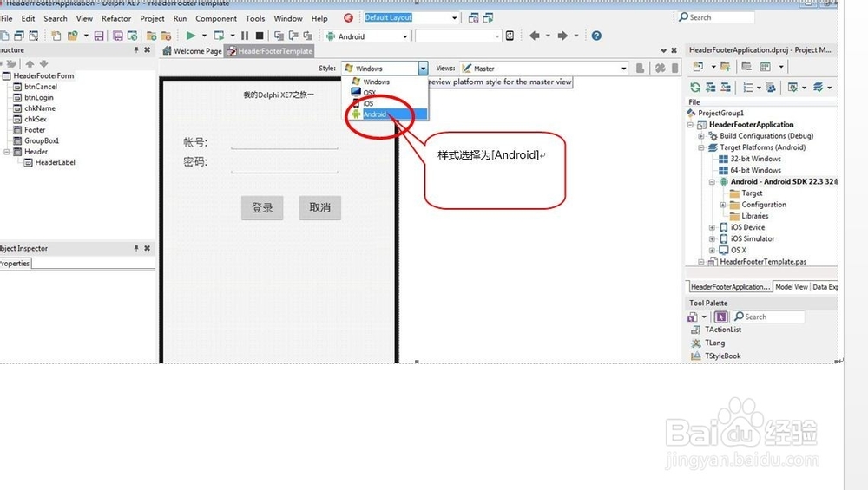Close the HeaderFooterTemplate editor page

(674, 50)
